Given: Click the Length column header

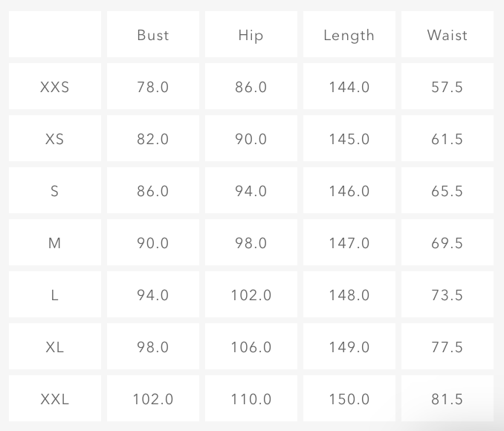Looking at the screenshot, I should point(349,35).
